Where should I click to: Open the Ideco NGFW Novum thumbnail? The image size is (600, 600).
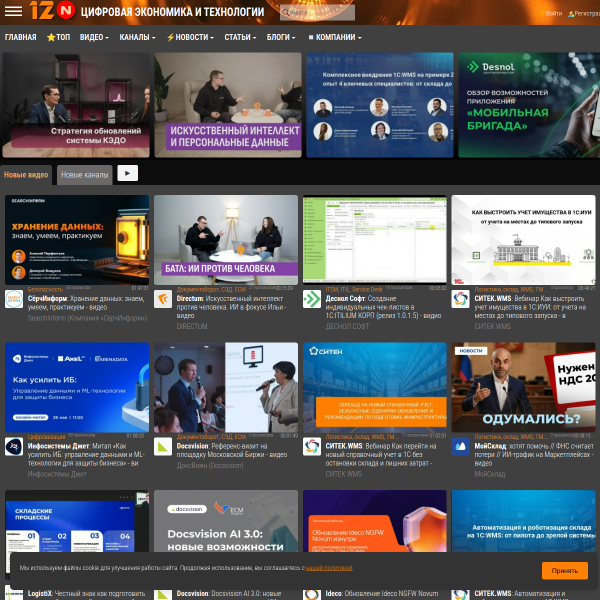[x=375, y=521]
